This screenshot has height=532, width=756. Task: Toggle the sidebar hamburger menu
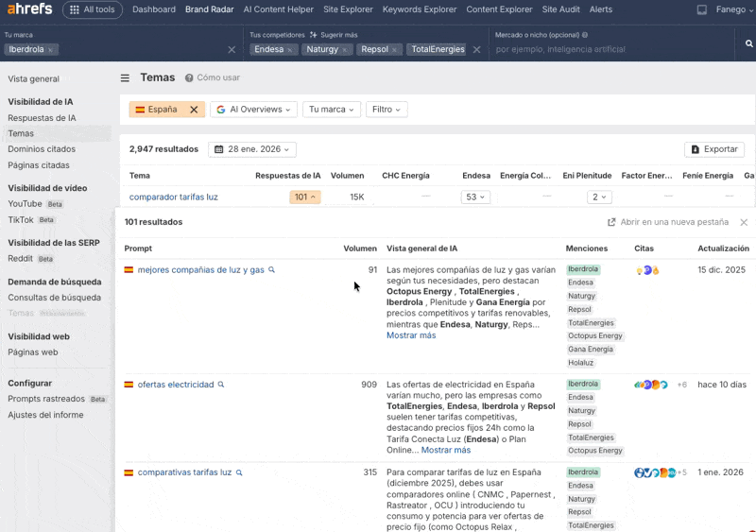[125, 77]
